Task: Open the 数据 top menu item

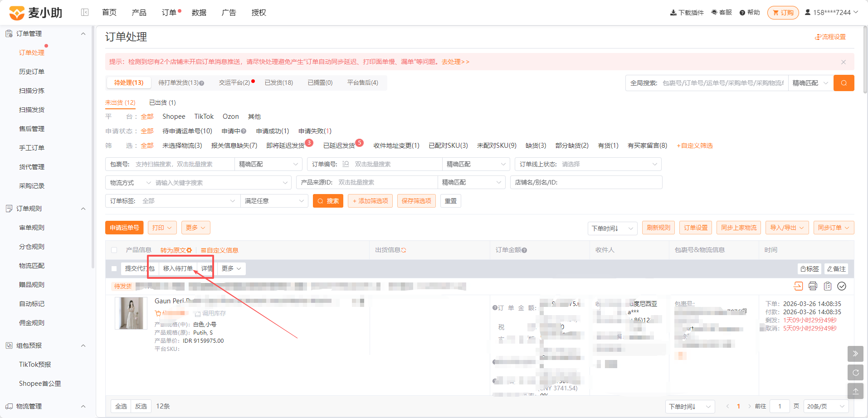Action: tap(199, 13)
